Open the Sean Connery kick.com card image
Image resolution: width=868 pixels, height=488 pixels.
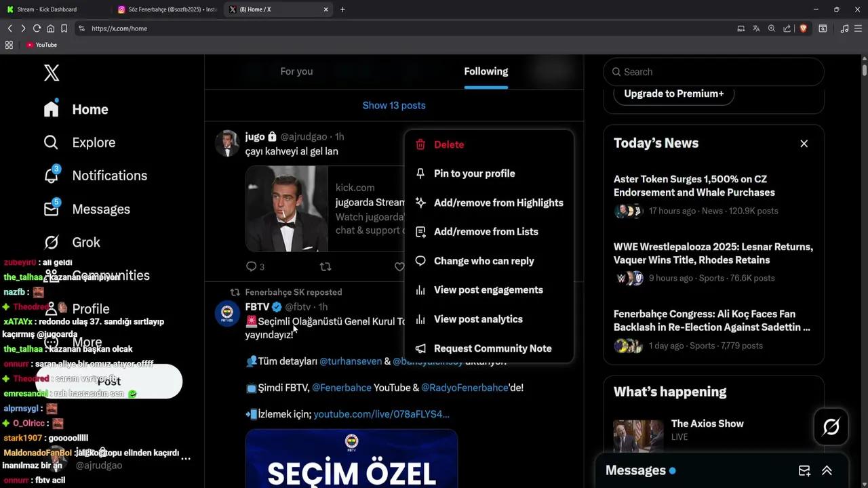(x=287, y=209)
